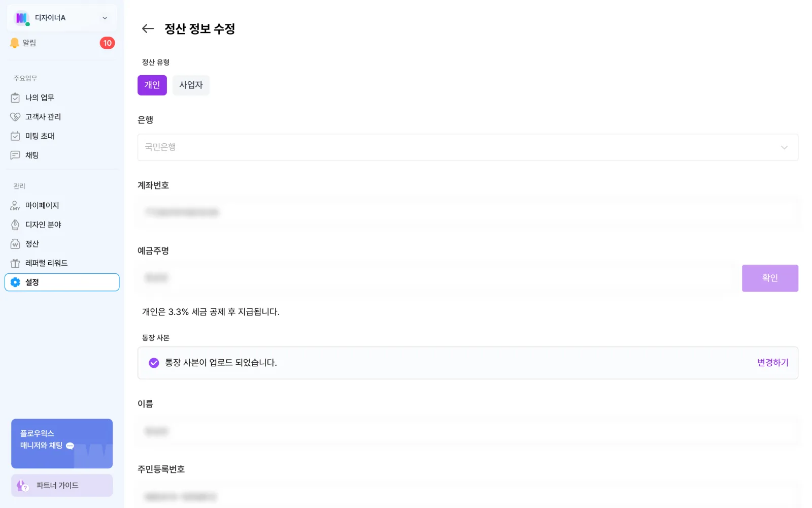Open 채팅 sidebar menu
The height and width of the screenshot is (508, 812).
point(62,155)
